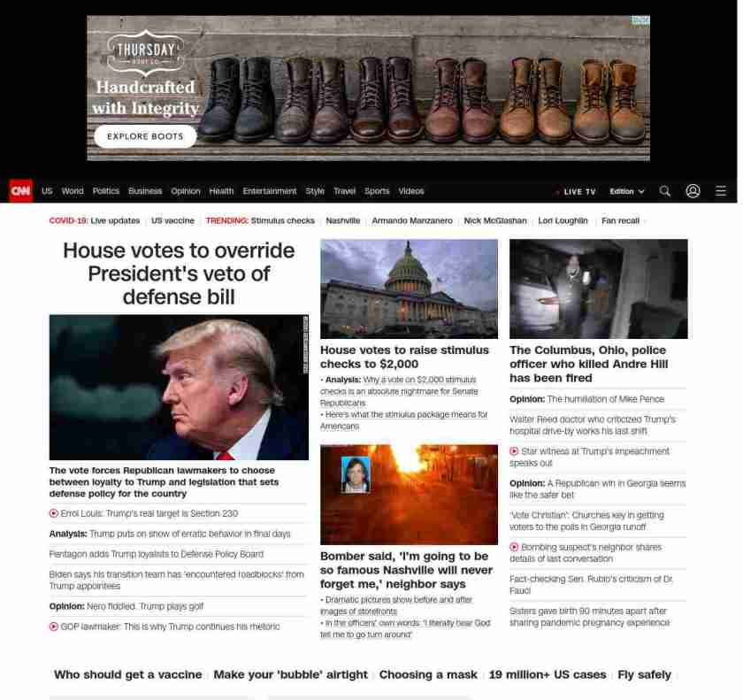
Task: Open the Politics section in navigation
Action: pyautogui.click(x=106, y=191)
